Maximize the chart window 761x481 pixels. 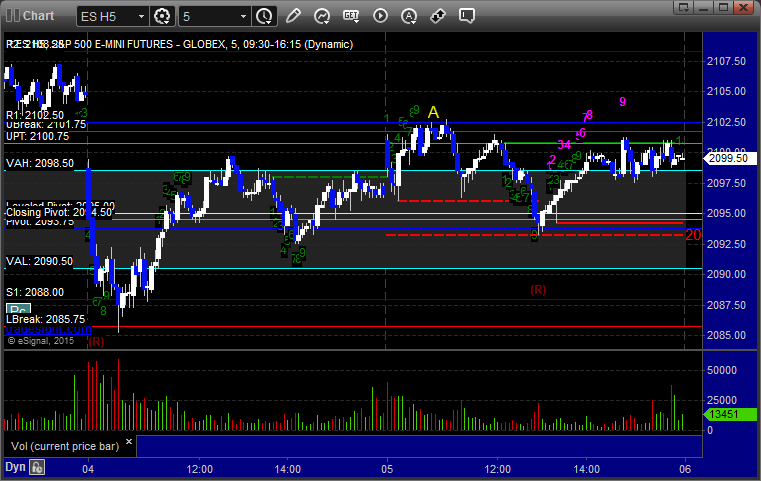pos(724,7)
